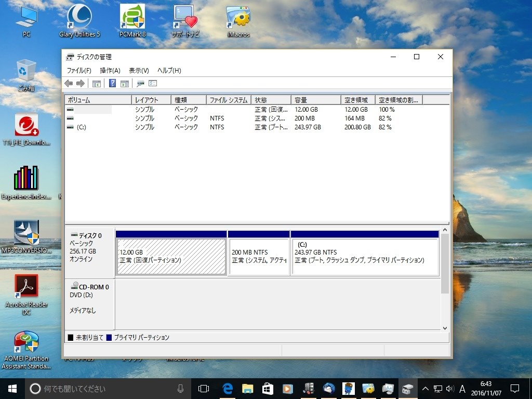This screenshot has width=532, height=399.
Task: Open help via the question mark toolbar icon
Action: 112,83
